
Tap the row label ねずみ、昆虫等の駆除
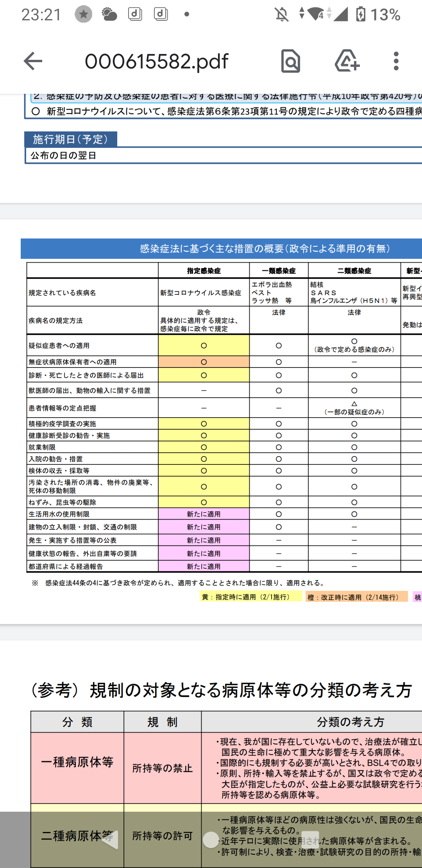[62, 502]
